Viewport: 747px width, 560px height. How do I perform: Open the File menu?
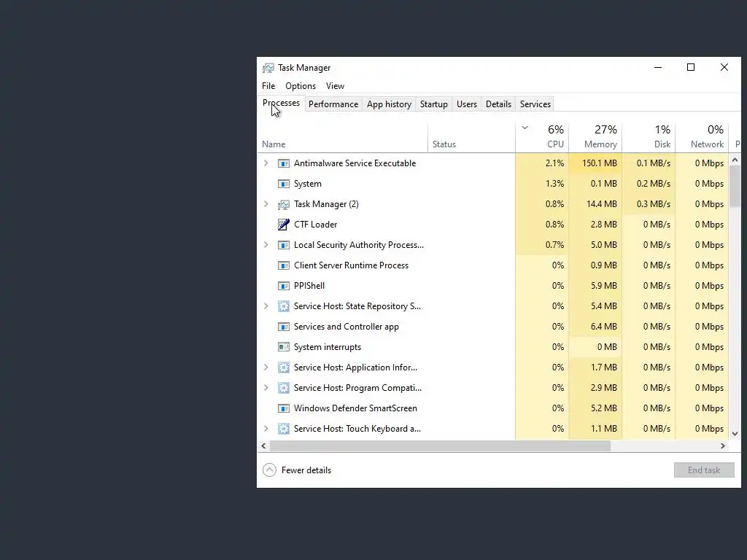click(x=268, y=86)
